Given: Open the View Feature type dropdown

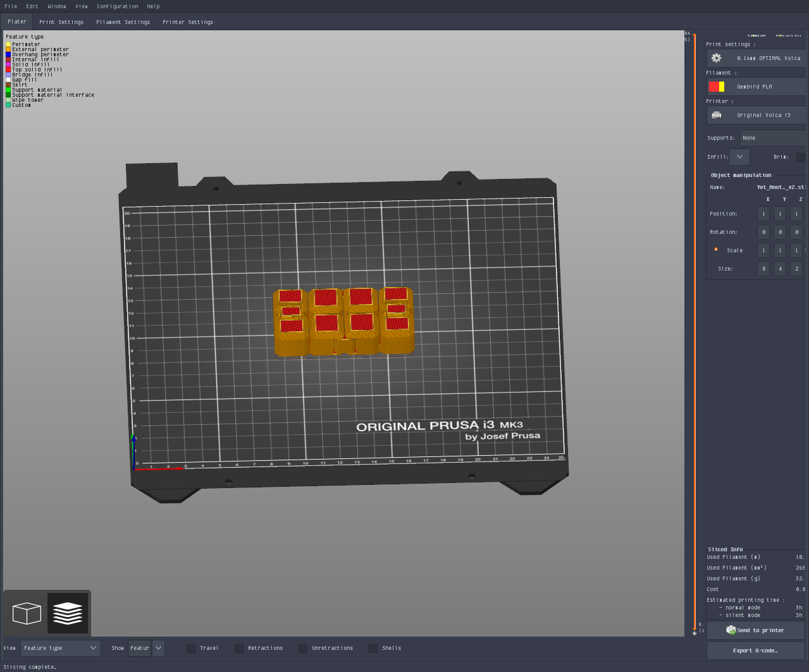Looking at the screenshot, I should click(61, 648).
